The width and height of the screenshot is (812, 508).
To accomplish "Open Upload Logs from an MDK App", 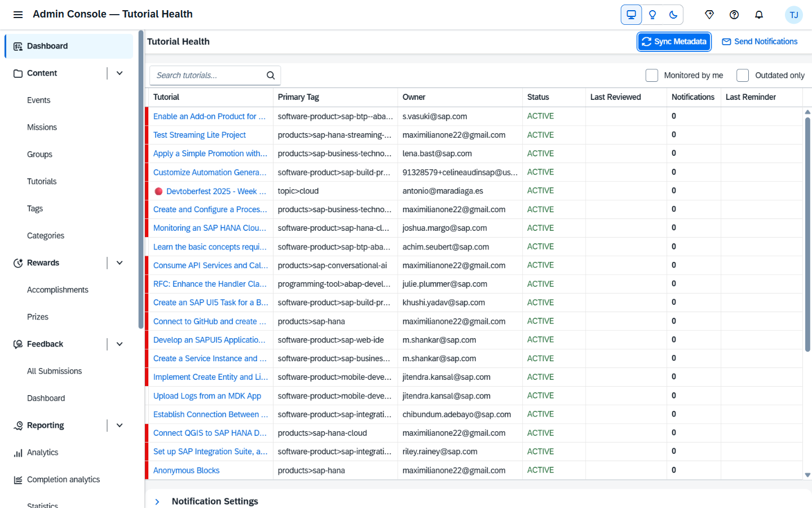I will point(207,396).
